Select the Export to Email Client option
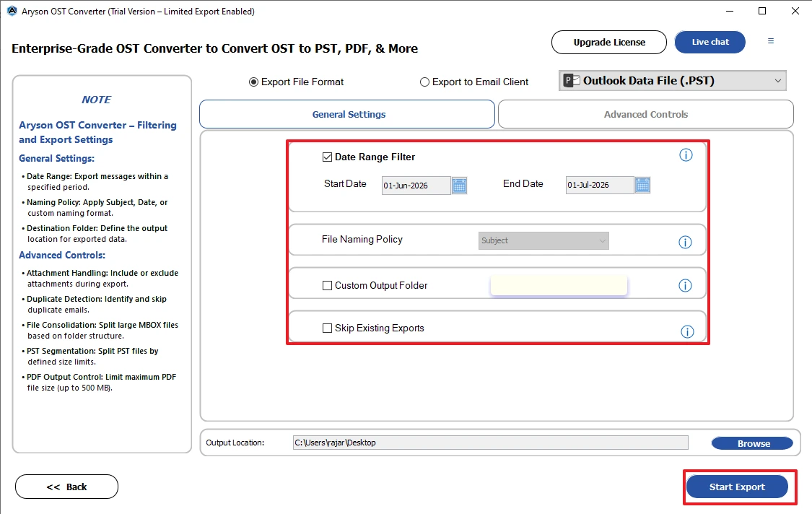 coord(424,82)
